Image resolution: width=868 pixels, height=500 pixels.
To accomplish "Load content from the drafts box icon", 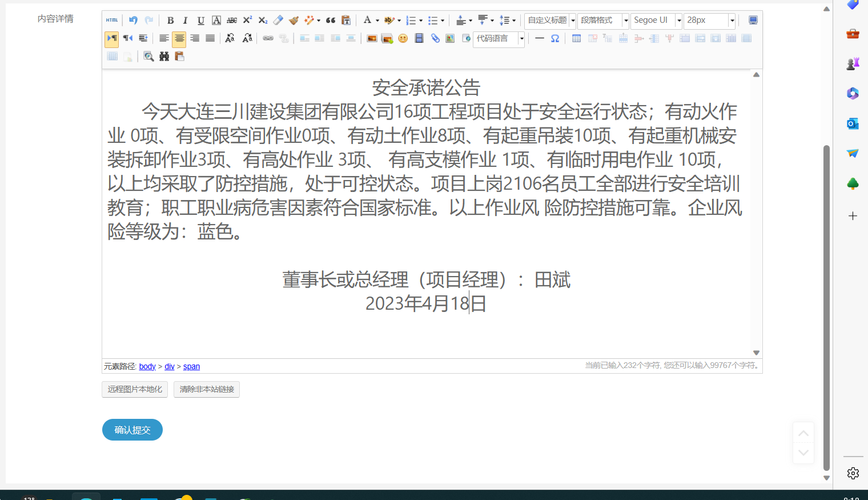I will pos(180,56).
